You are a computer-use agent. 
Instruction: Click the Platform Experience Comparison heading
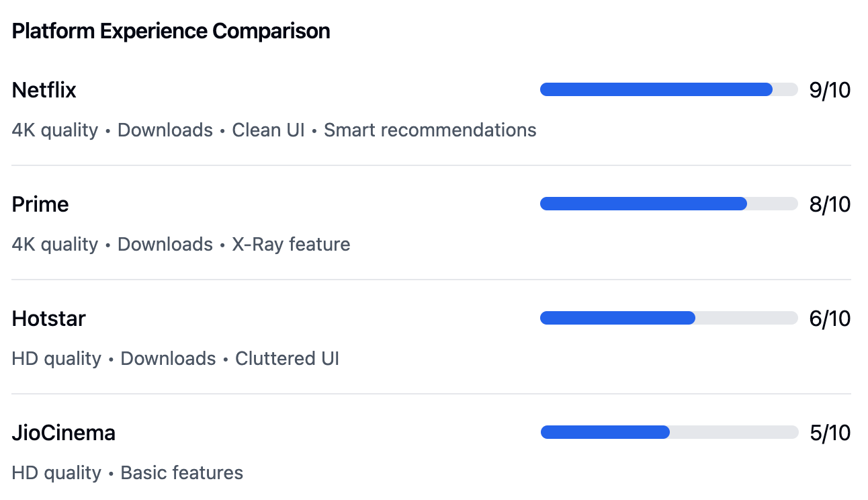pos(171,31)
